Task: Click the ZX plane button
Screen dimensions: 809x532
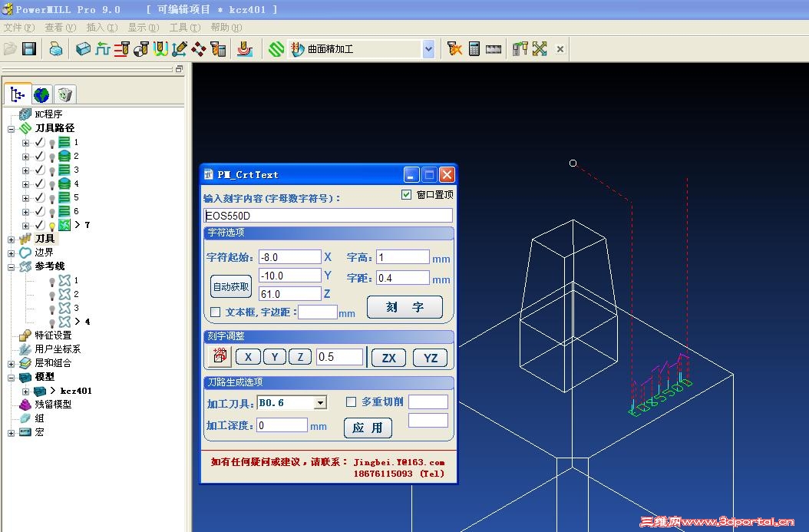Action: 388,358
